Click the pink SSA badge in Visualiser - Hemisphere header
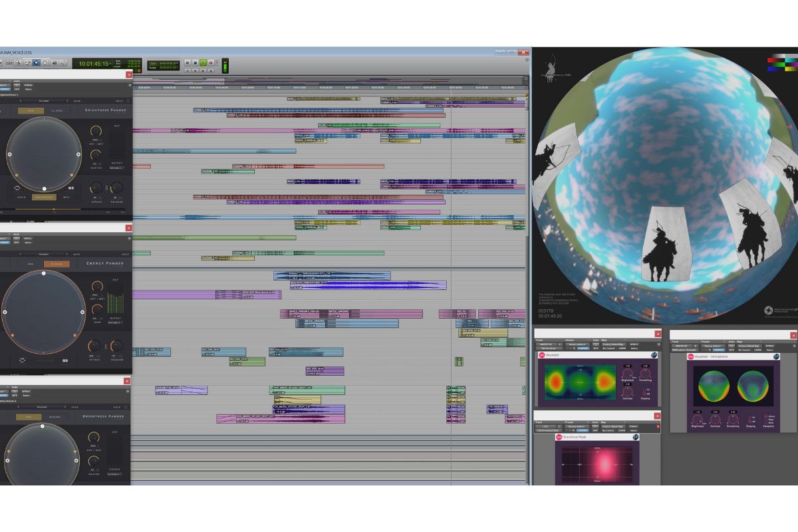The height and width of the screenshot is (532, 798). pos(691,356)
